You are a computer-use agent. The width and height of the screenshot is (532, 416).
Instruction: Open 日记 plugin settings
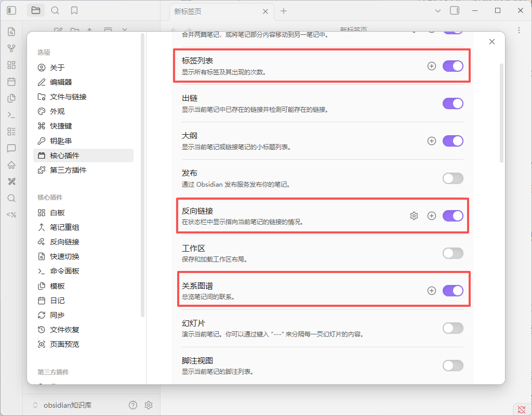84,301
